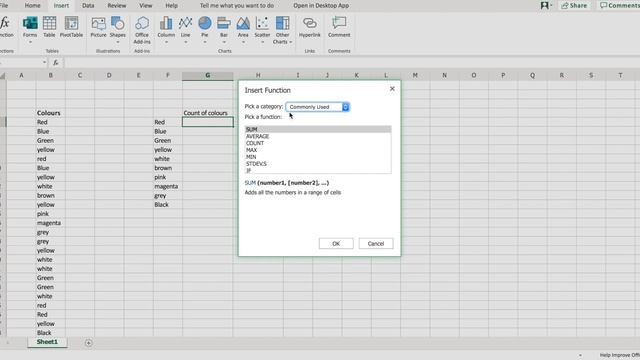Insert an Area chart
The height and width of the screenshot is (360, 640).
[243, 29]
